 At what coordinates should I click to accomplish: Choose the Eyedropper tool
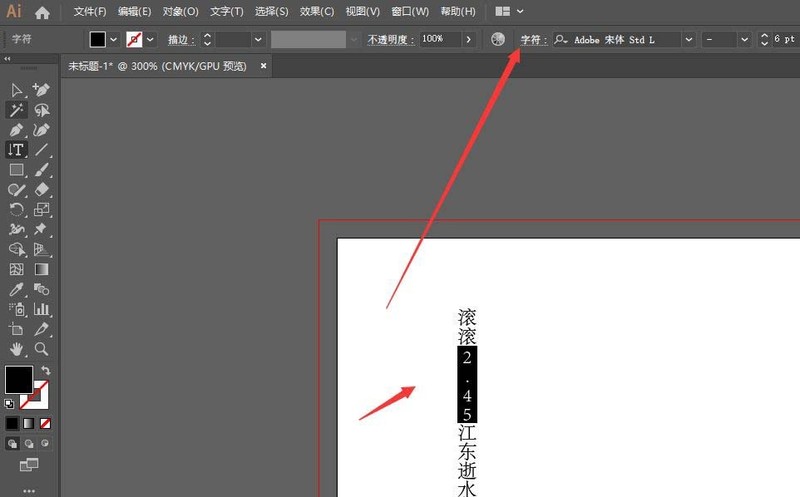[16, 289]
